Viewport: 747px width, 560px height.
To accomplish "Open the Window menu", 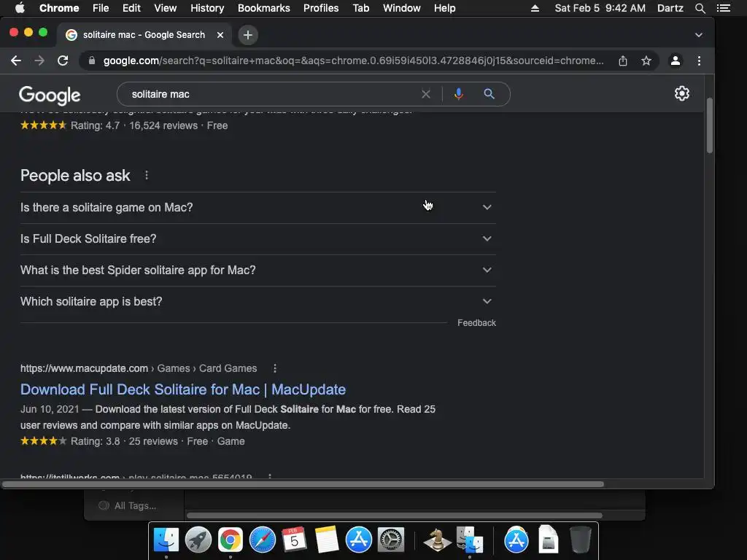I will (402, 8).
